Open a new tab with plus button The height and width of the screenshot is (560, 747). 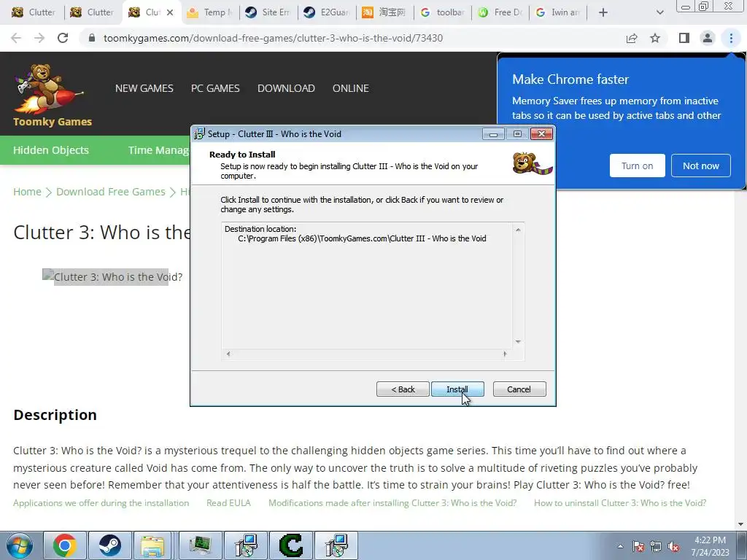point(603,12)
